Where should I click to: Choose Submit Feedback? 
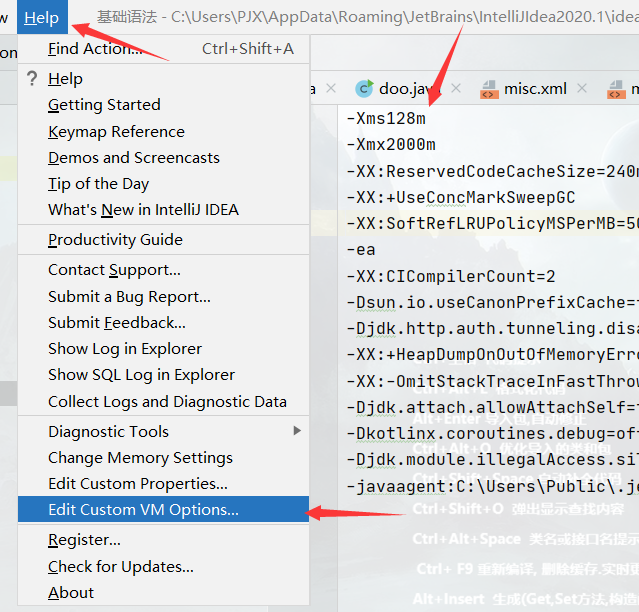tap(163, 323)
